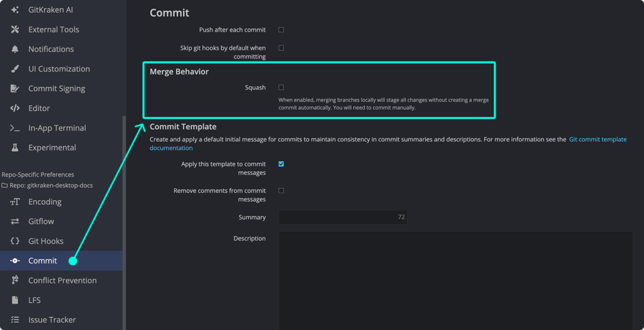Enable Remove comments from commit messages
Screen dimensions: 644x330
click(x=281, y=191)
